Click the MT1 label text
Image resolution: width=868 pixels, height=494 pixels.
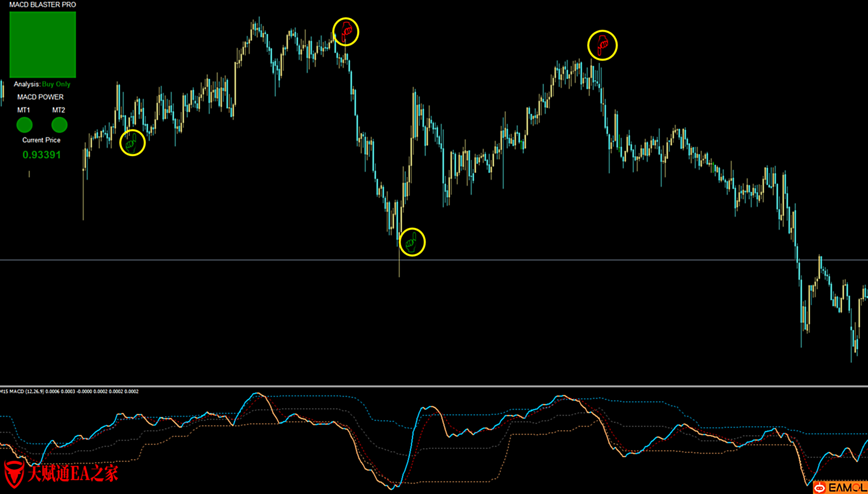tap(23, 110)
